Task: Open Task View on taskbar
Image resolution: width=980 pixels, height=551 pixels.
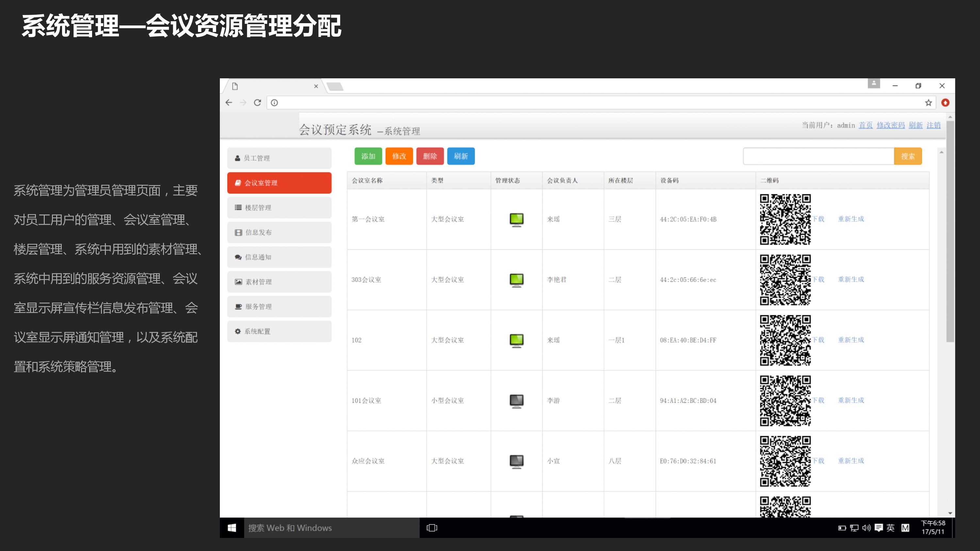Action: pos(432,528)
